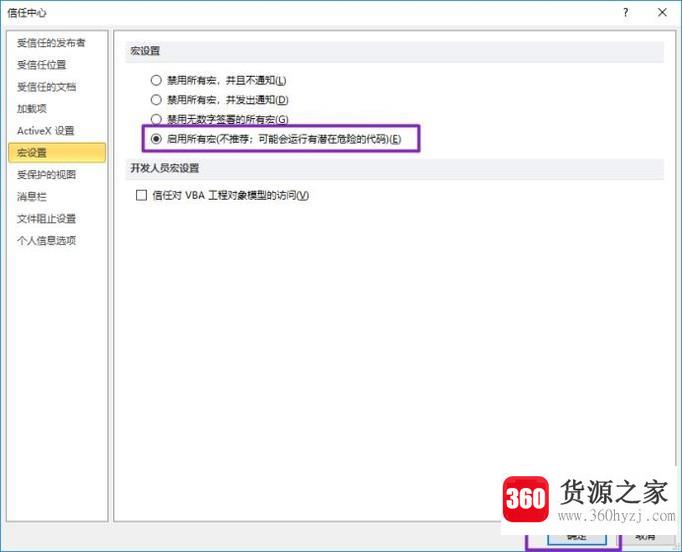Select the 宏设置 category

click(x=57, y=153)
